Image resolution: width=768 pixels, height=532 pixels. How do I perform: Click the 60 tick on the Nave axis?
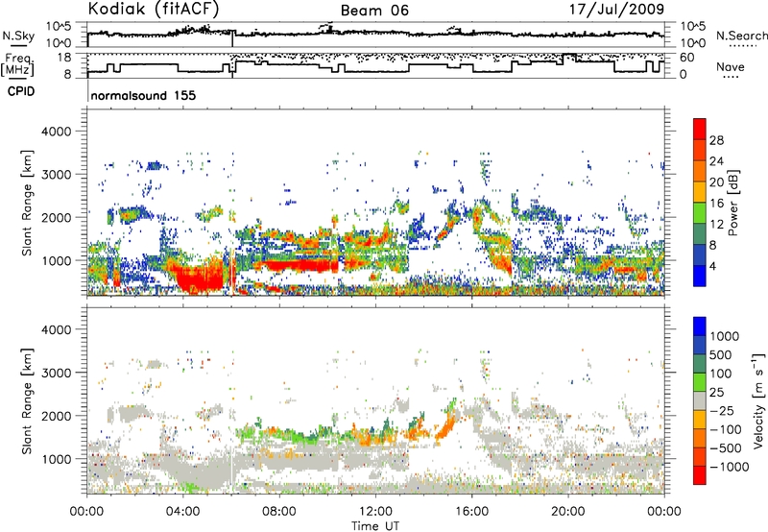pyautogui.click(x=686, y=58)
